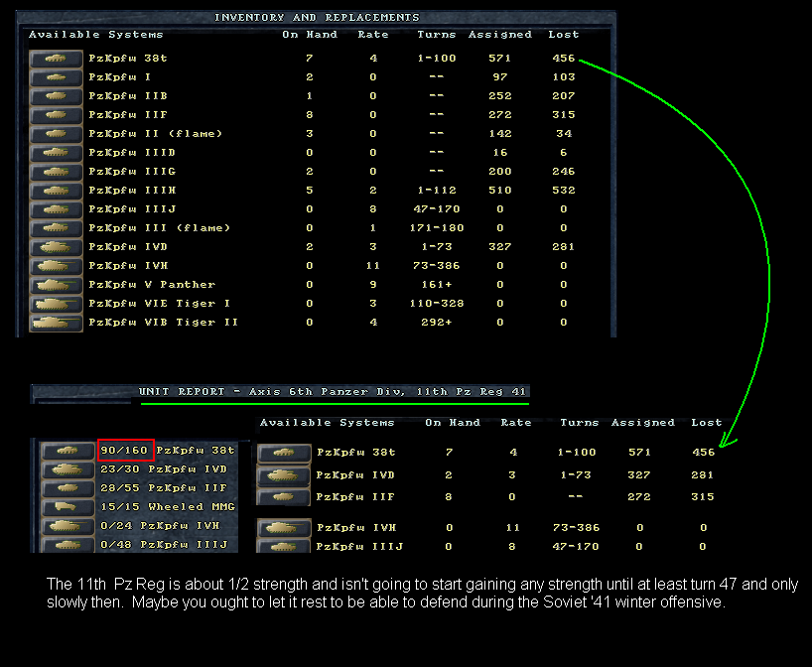Screen dimensions: 812x667
Task: Click the 0/48 PzKpfw IIIJ unit icon
Action: pos(68,544)
